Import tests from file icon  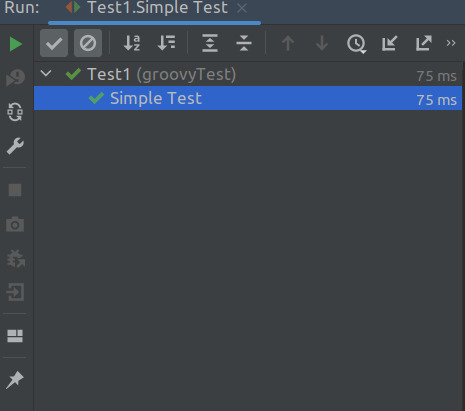coord(389,43)
